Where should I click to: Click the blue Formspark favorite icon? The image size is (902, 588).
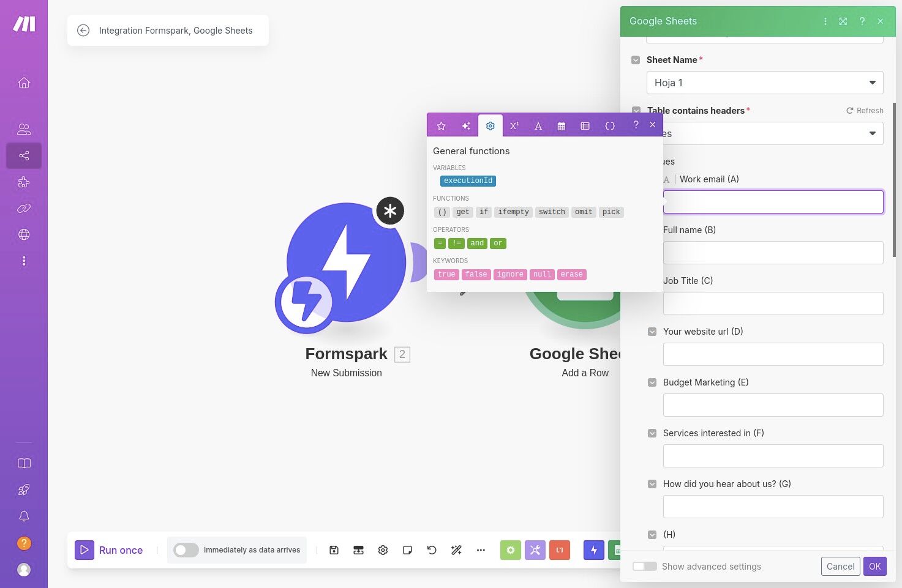tap(594, 550)
